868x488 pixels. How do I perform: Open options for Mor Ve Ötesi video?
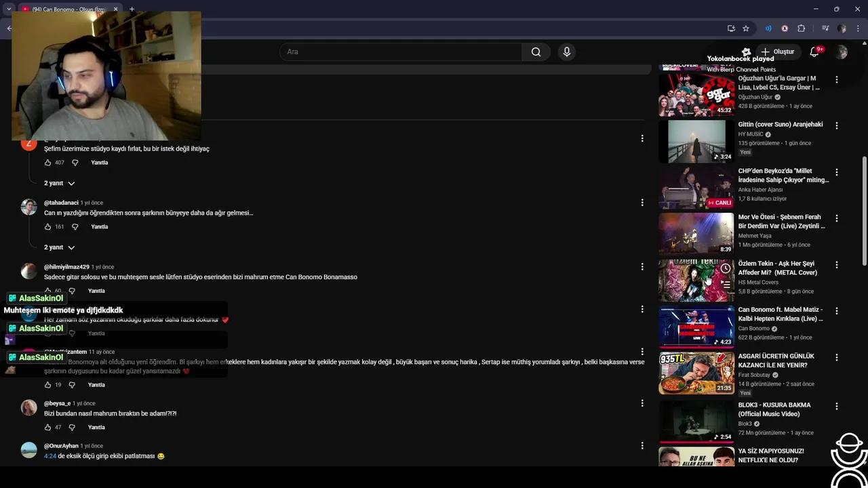tap(837, 218)
